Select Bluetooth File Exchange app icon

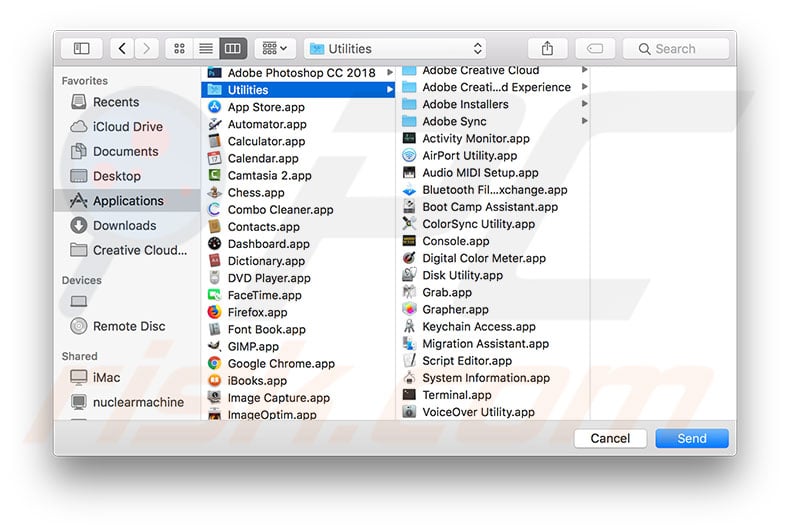[409, 190]
